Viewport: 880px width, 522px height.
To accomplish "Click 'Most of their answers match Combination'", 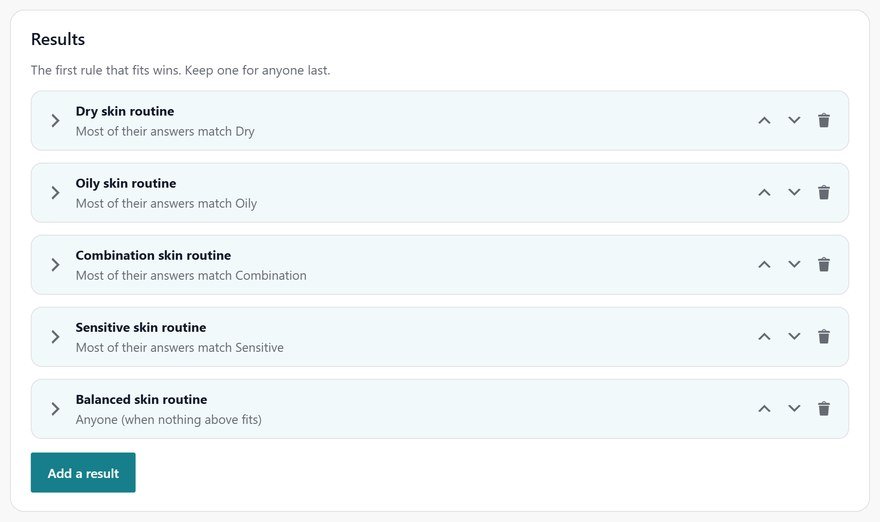I will (191, 276).
